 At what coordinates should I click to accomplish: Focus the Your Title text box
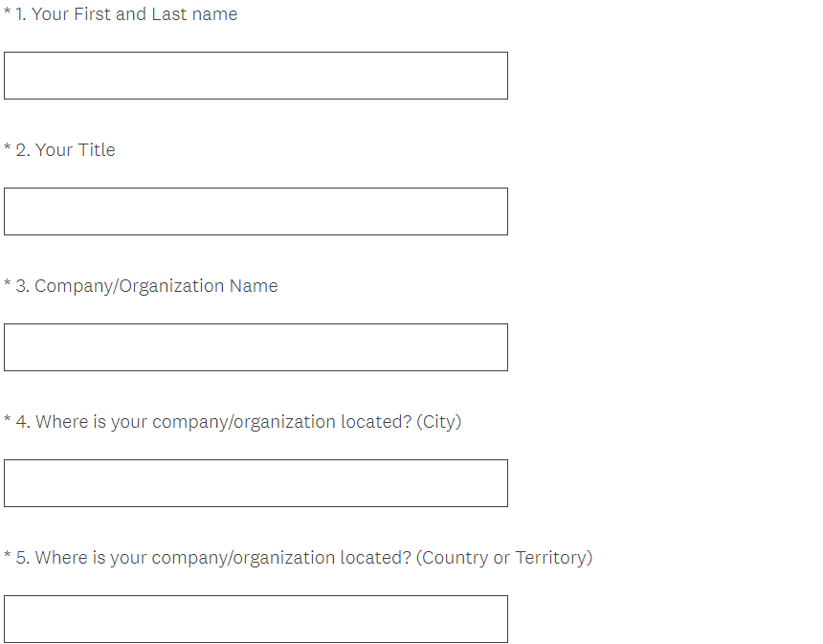click(x=256, y=211)
